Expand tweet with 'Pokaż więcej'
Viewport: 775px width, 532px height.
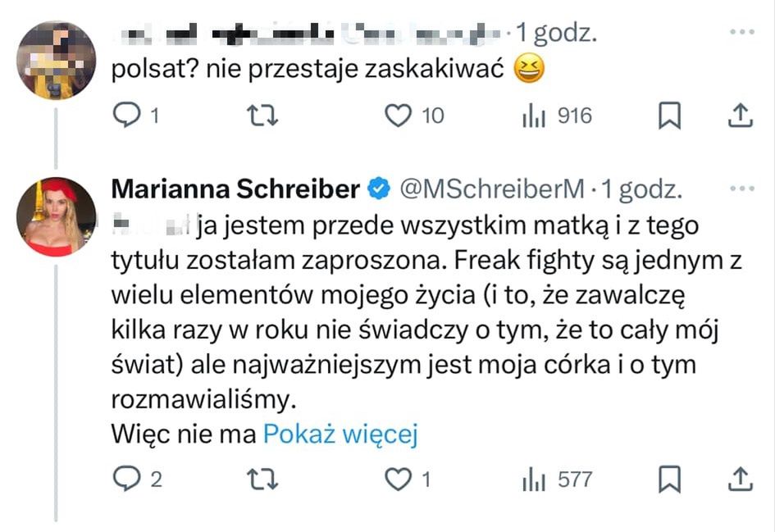340,434
